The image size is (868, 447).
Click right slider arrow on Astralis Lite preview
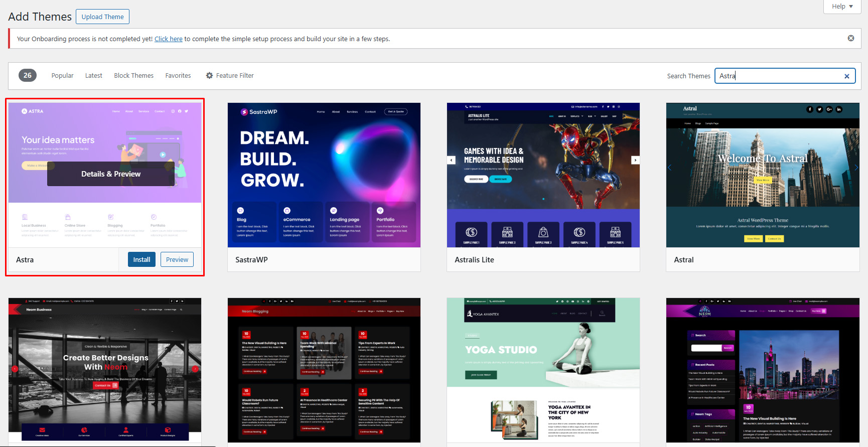coord(635,160)
